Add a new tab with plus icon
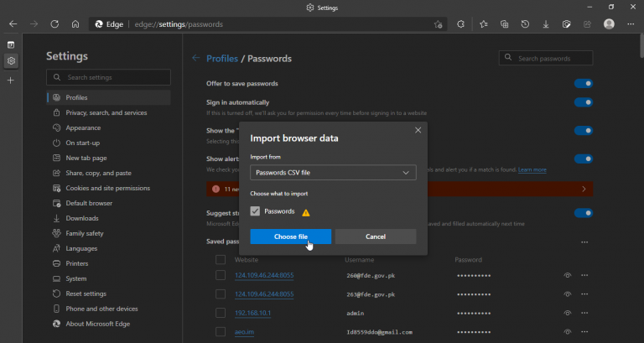 11,81
